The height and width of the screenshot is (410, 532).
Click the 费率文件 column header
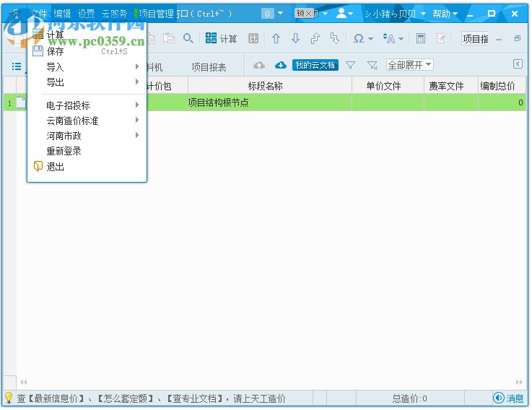451,85
